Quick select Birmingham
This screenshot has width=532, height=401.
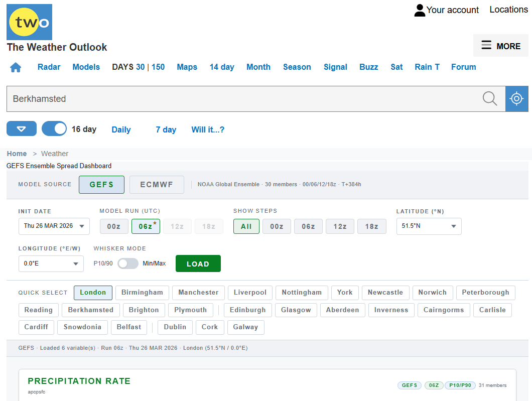pos(142,293)
